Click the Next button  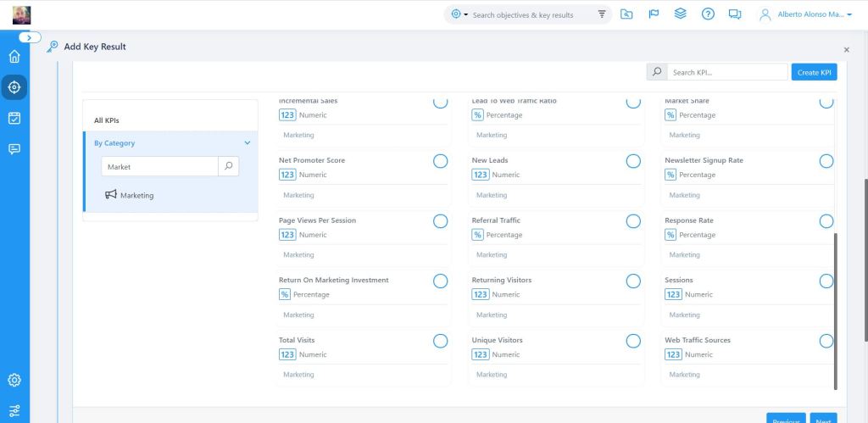click(x=822, y=420)
